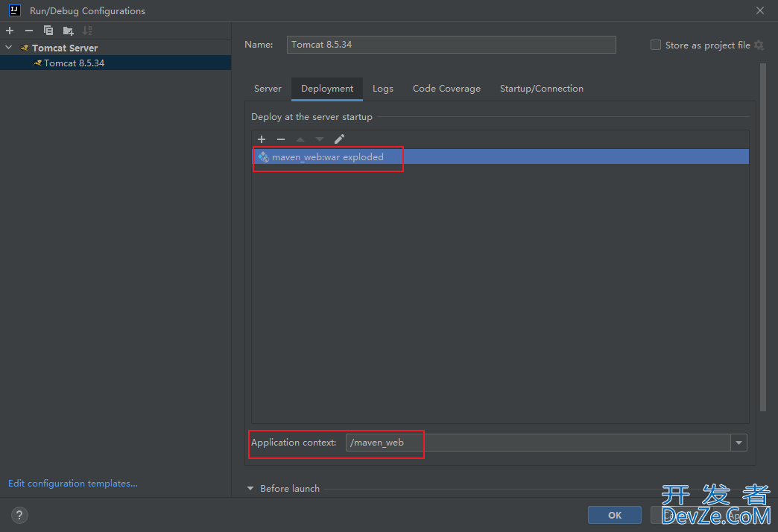This screenshot has width=778, height=532.
Task: Switch to the Server tab
Action: [x=268, y=89]
